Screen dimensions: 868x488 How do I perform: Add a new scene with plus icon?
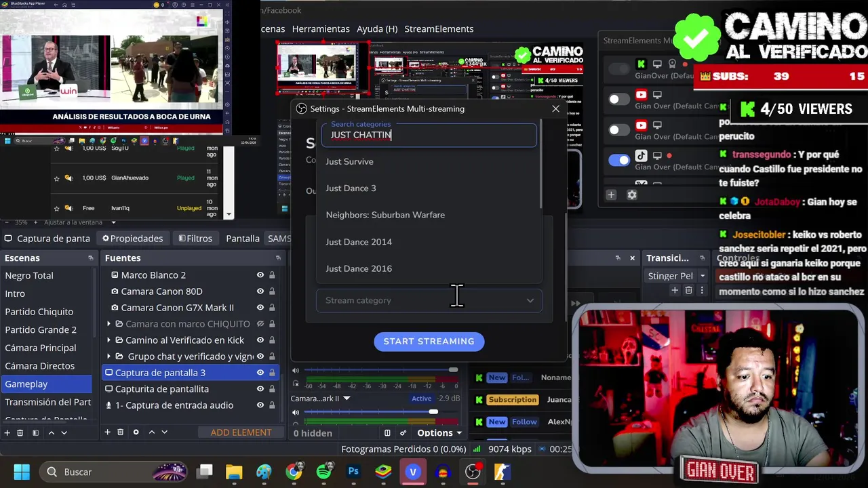pos(7,432)
